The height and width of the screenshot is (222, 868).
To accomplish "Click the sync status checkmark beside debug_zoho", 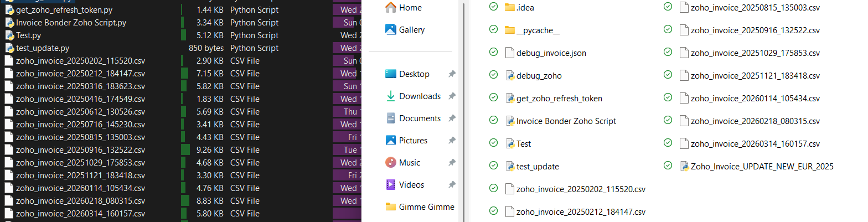I will coord(493,75).
